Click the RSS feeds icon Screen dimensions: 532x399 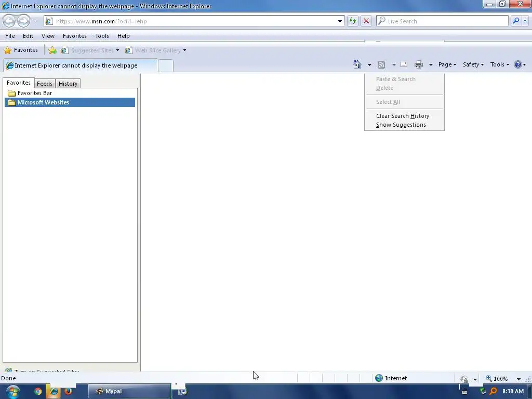tap(381, 65)
